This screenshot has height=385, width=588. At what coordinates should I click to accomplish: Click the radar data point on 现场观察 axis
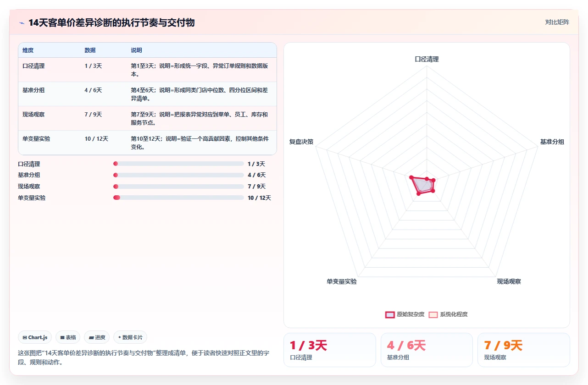(432, 190)
